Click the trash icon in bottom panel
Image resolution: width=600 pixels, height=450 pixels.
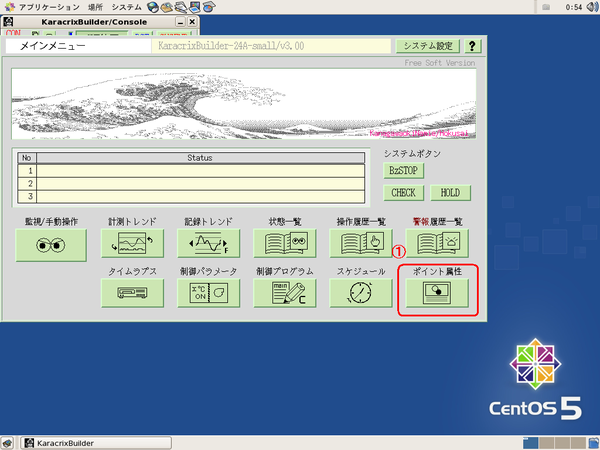coord(594,443)
